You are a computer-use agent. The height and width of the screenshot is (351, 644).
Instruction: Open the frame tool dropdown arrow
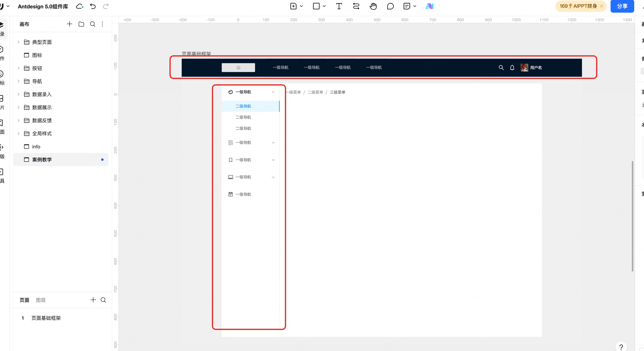click(301, 6)
